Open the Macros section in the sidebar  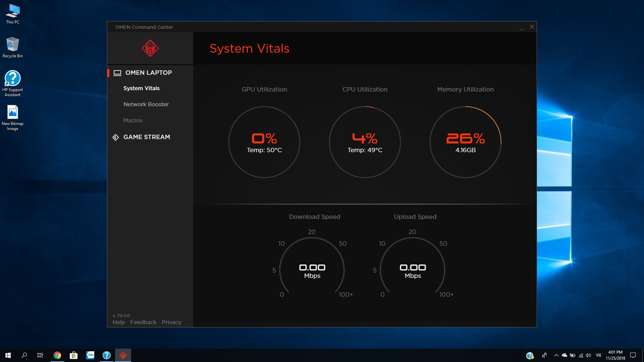point(133,120)
